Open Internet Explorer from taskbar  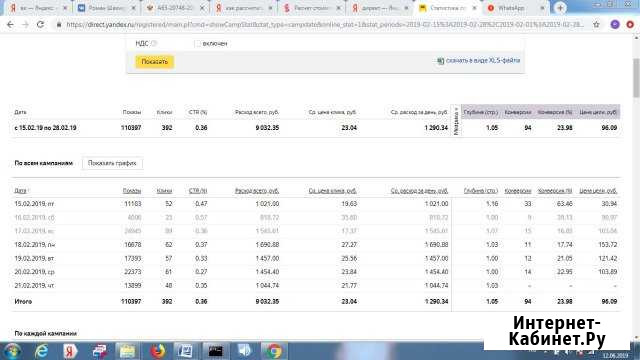[41, 351]
